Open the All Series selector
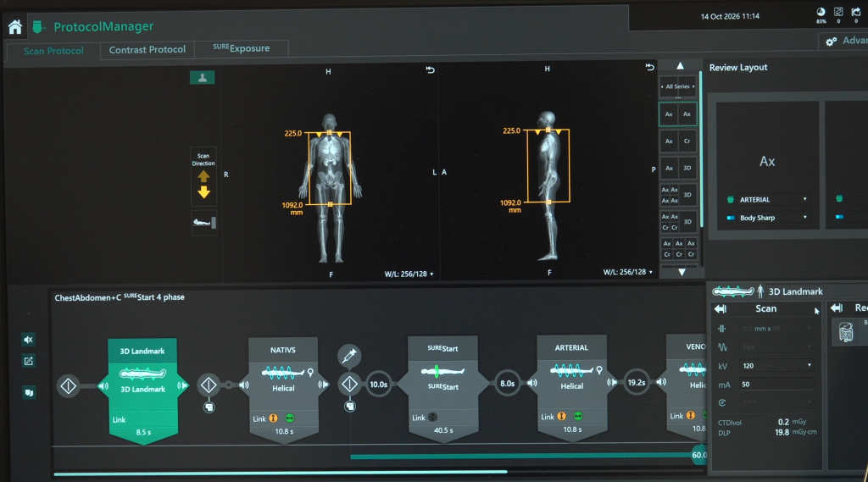Image resolution: width=868 pixels, height=482 pixels. (677, 87)
